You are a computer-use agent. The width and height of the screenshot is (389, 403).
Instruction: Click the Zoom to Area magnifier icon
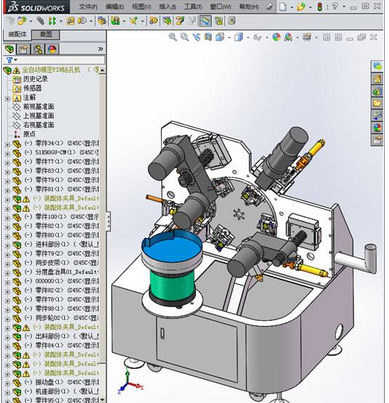pyautogui.click(x=184, y=37)
